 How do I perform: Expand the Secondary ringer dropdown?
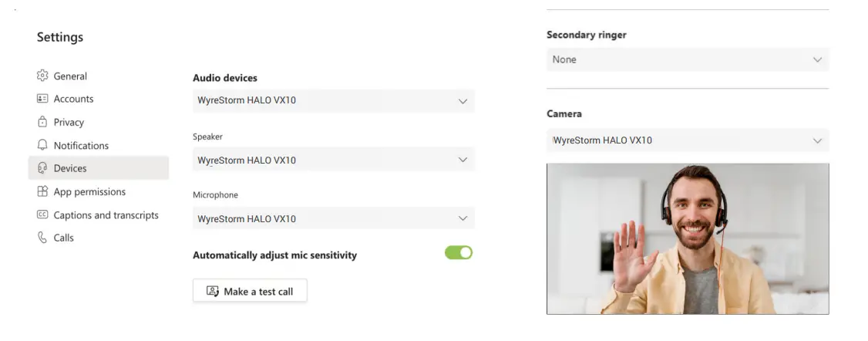[687, 59]
